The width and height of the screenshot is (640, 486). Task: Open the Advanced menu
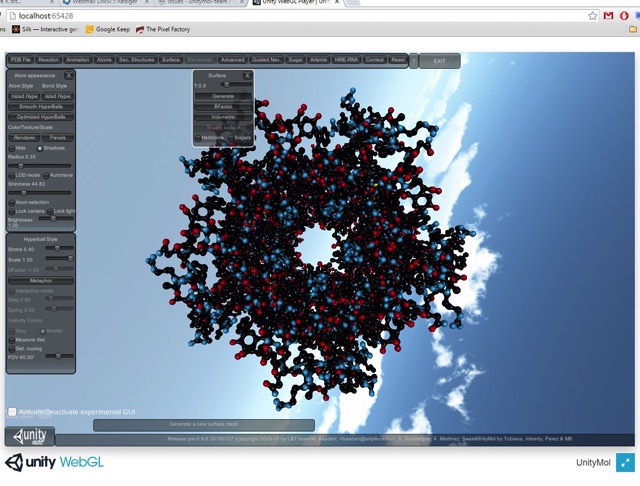point(232,60)
